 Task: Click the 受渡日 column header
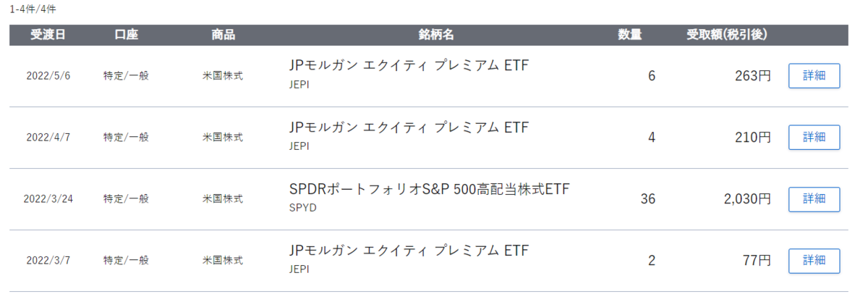click(x=48, y=35)
